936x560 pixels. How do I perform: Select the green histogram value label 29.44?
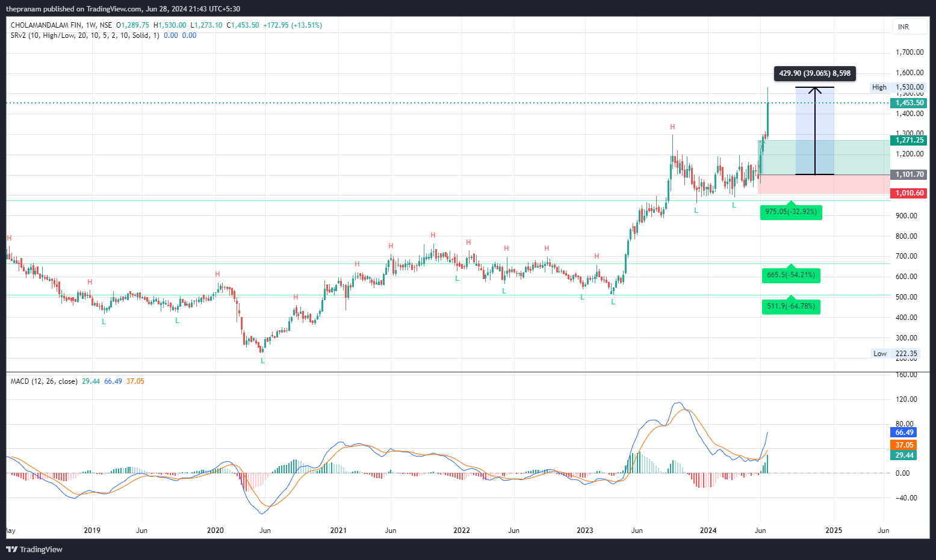coord(903,455)
